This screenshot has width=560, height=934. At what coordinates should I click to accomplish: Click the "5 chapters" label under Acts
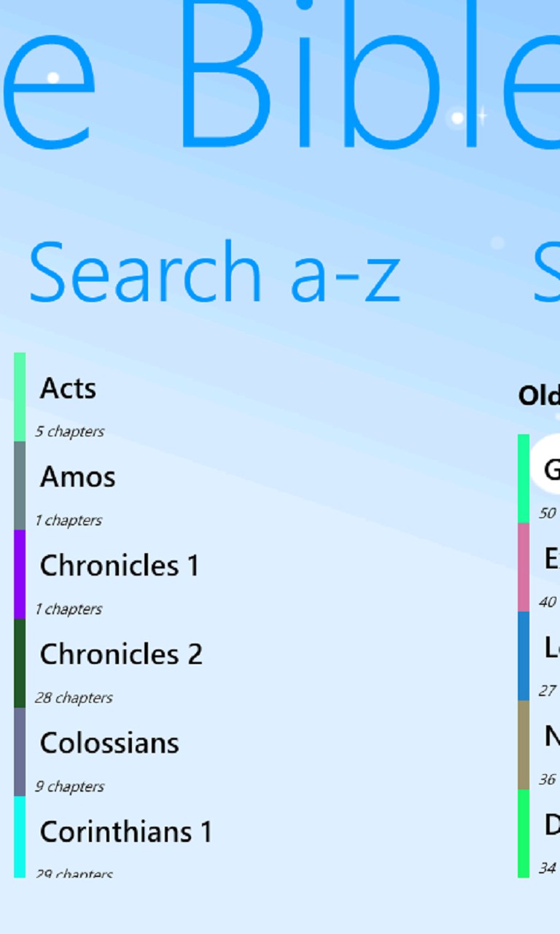[x=70, y=432]
